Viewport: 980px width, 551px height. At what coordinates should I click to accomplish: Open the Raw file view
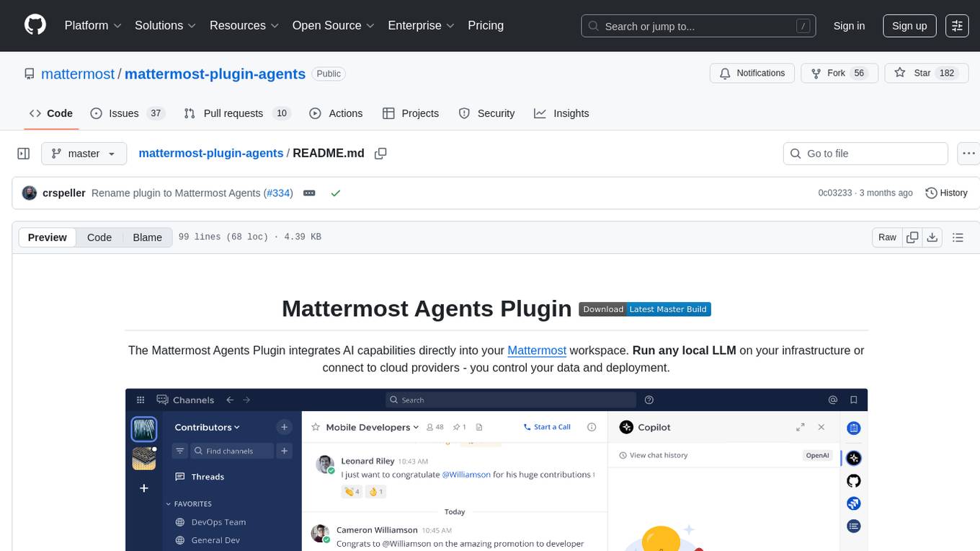[x=887, y=237]
